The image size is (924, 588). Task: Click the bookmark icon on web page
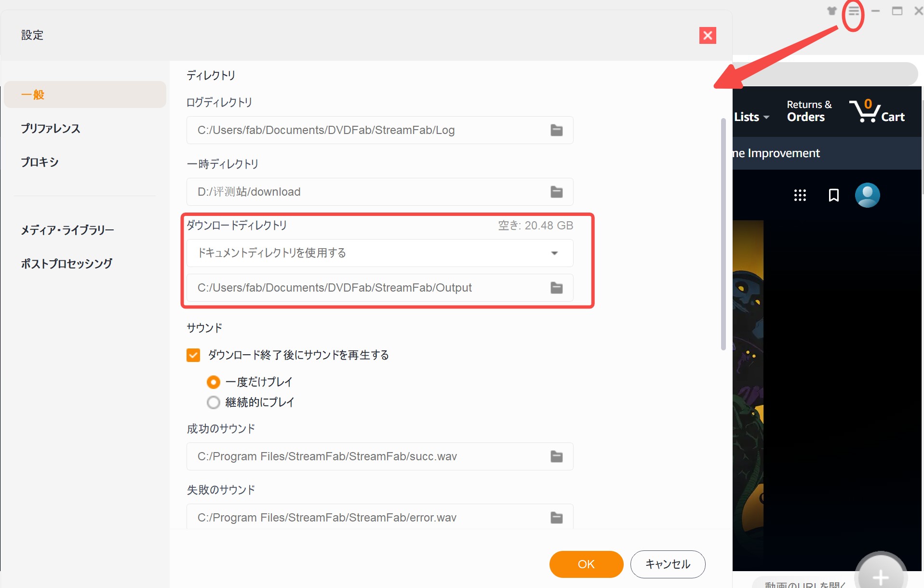pyautogui.click(x=834, y=195)
